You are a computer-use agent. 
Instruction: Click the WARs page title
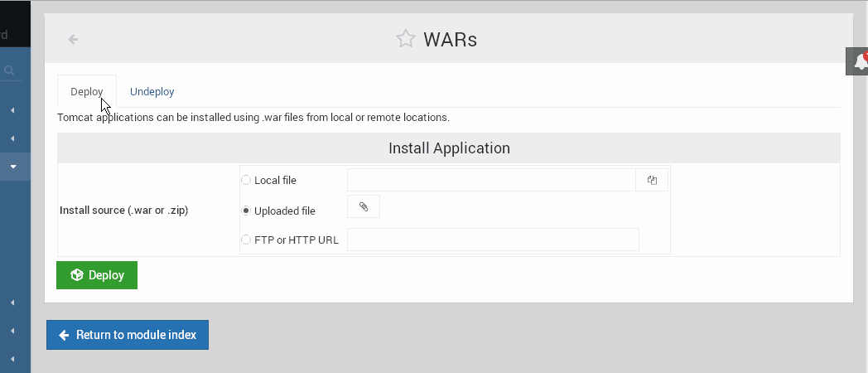pos(450,39)
